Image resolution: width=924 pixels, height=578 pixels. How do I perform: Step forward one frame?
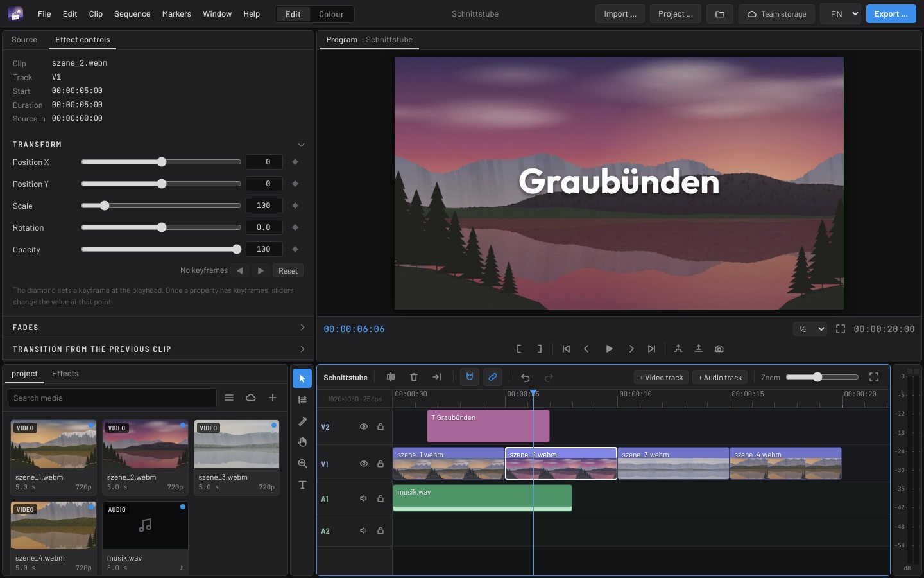coord(631,349)
